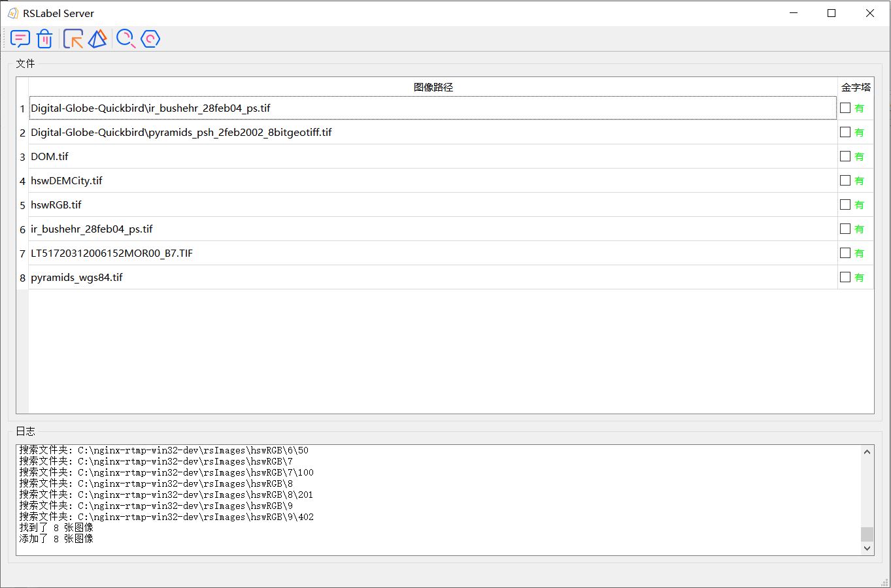The width and height of the screenshot is (891, 588).
Task: Select row header number 8
Action: [x=22, y=278]
